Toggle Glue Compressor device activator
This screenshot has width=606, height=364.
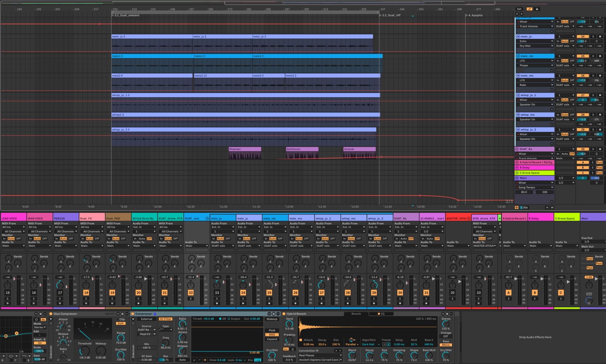[x=51, y=314]
